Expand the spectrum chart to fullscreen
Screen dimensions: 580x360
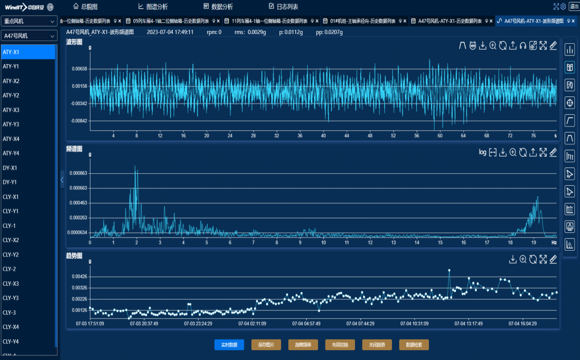coord(543,152)
